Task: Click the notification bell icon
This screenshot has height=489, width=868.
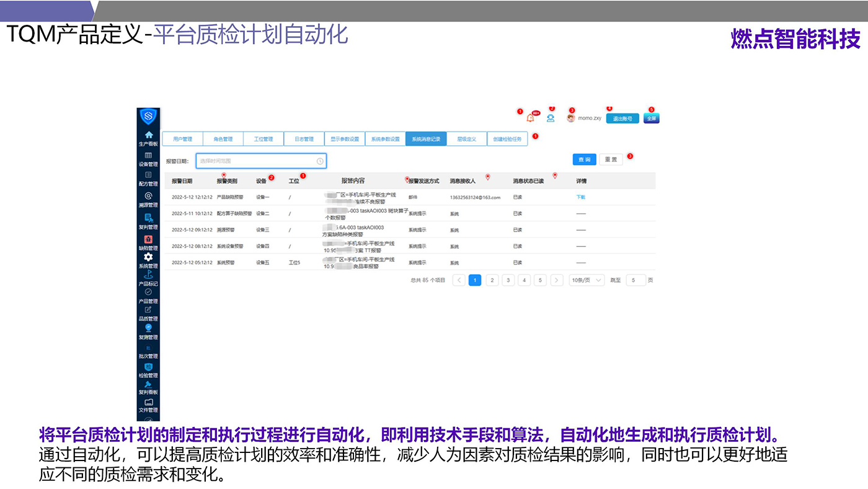Action: (x=530, y=118)
